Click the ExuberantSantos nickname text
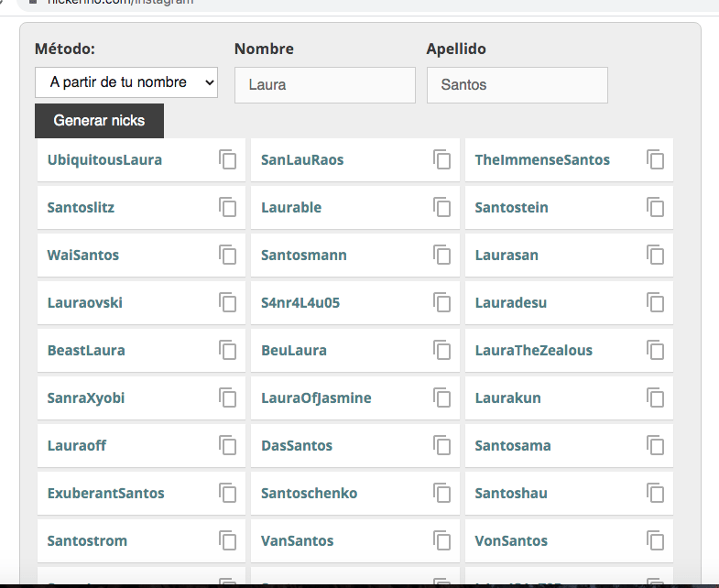The height and width of the screenshot is (588, 719). (106, 494)
